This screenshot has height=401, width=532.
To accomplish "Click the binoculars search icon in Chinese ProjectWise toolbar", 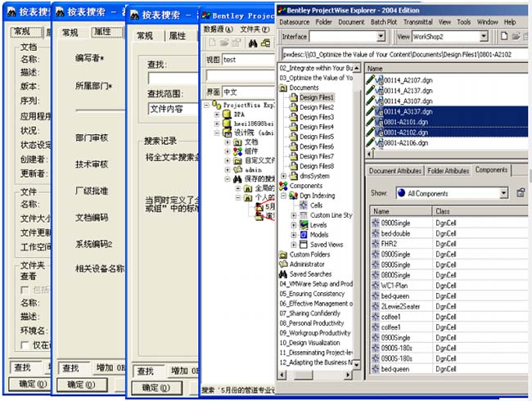I will coord(253,43).
